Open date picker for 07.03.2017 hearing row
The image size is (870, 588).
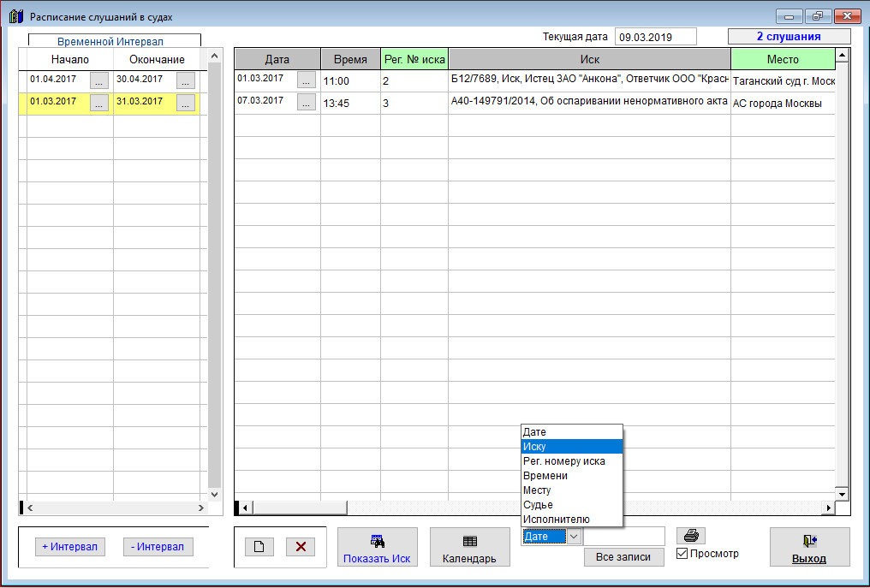pos(307,102)
